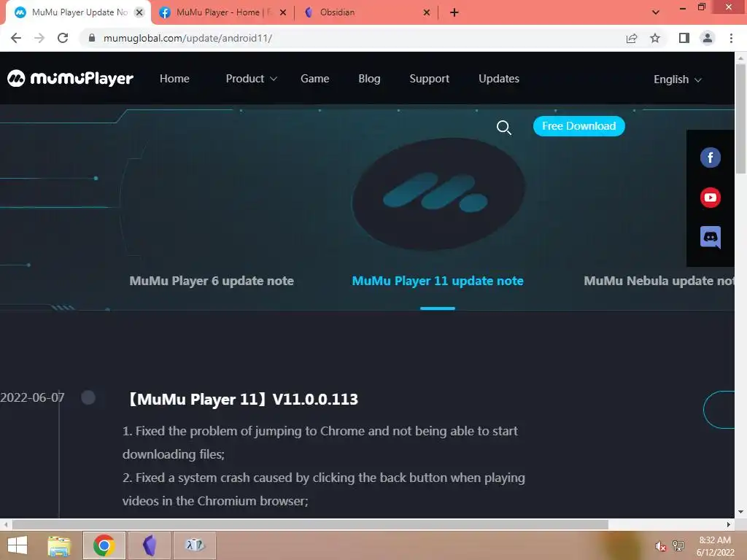Viewport: 747px width, 560px height.
Task: Open Updates navigation link
Action: [x=499, y=79]
